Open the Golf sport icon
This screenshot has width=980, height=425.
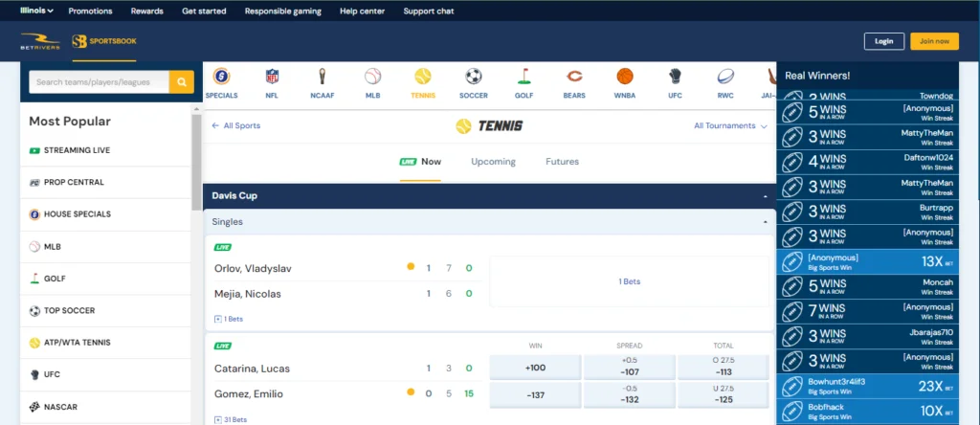coord(523,78)
